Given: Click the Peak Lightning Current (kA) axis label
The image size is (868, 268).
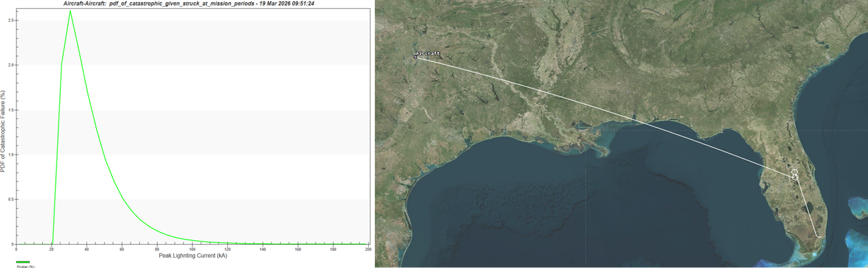Looking at the screenshot, I should (193, 256).
